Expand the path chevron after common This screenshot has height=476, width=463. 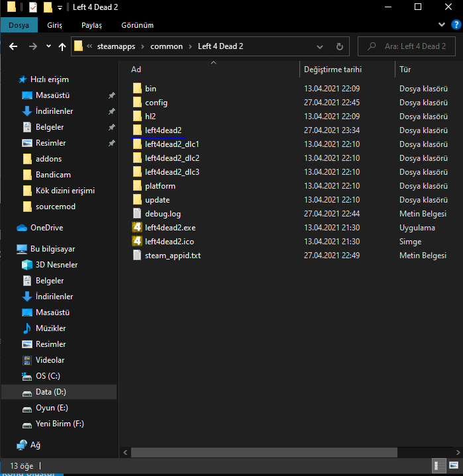click(x=190, y=46)
